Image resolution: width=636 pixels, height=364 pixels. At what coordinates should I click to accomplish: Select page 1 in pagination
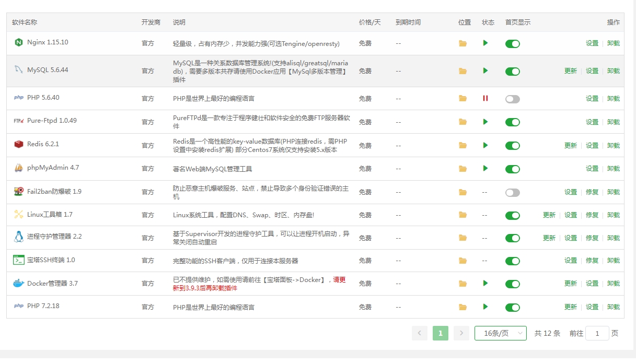(441, 333)
